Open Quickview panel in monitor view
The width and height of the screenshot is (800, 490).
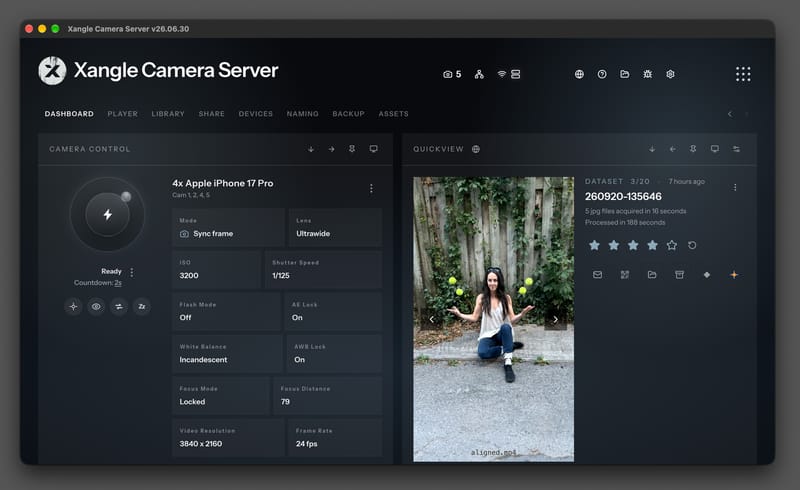[715, 149]
